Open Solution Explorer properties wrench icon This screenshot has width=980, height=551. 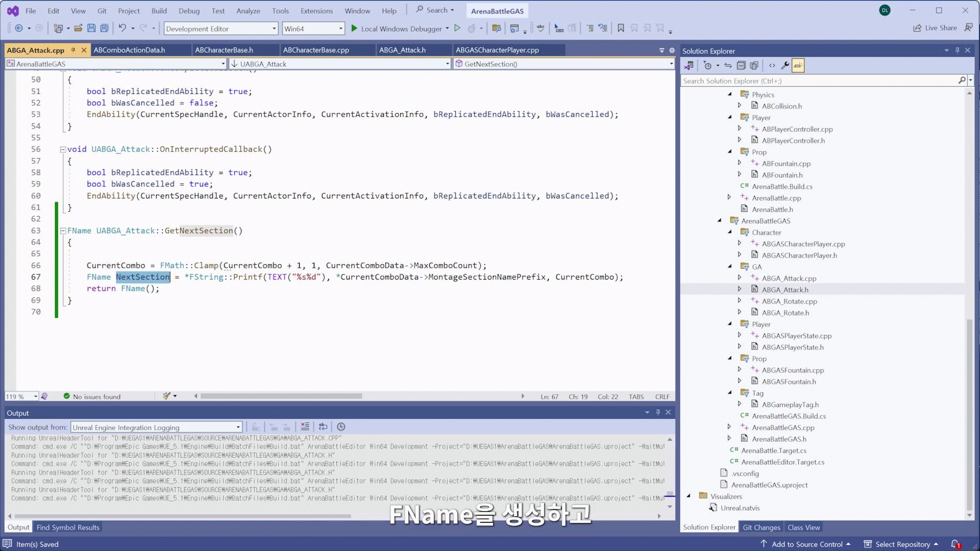click(785, 65)
